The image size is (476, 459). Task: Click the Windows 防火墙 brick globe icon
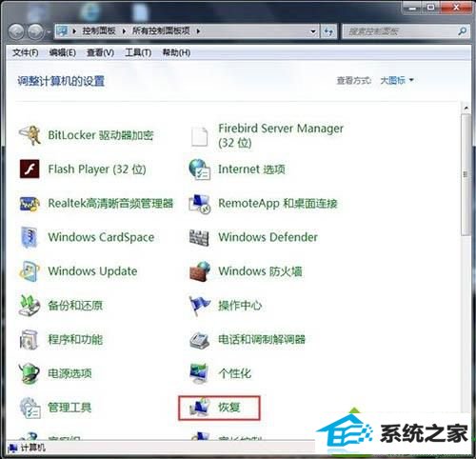point(199,271)
